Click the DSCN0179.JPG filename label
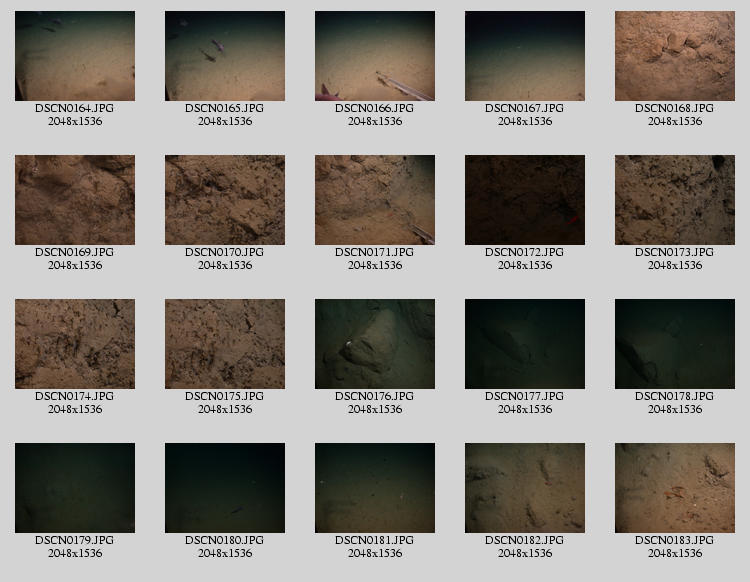This screenshot has height=582, width=750. click(75, 540)
